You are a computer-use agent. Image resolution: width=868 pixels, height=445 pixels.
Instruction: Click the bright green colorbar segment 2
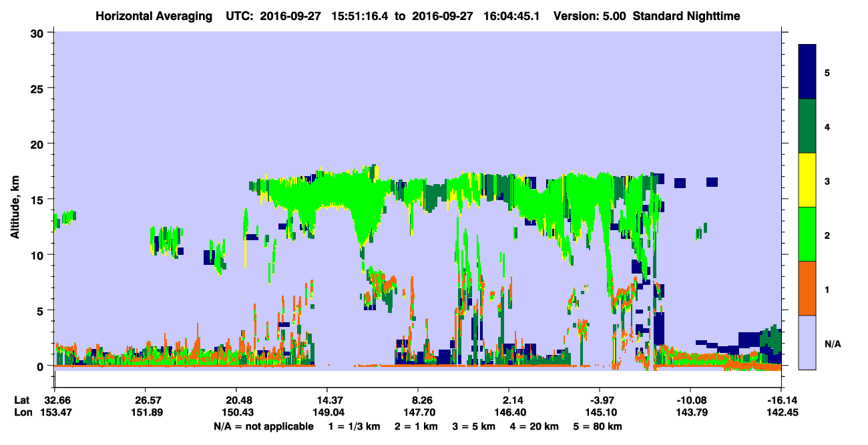coord(807,234)
